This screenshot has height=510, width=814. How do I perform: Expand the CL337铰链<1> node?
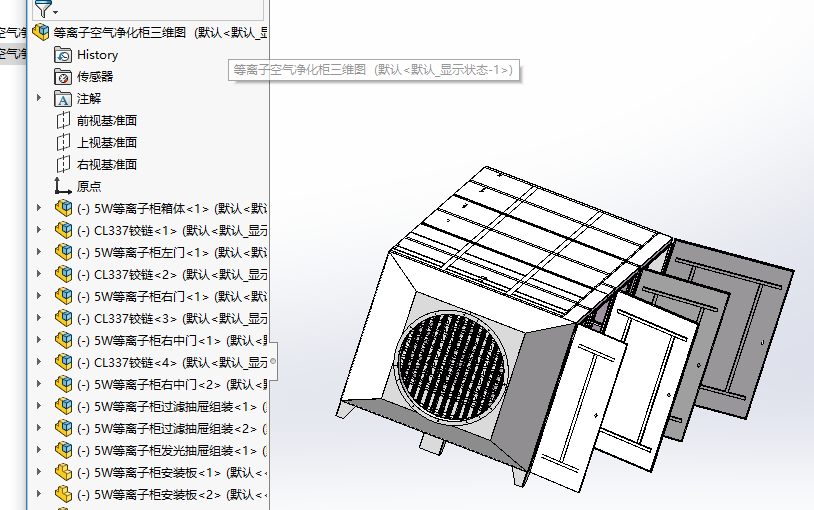click(39, 230)
